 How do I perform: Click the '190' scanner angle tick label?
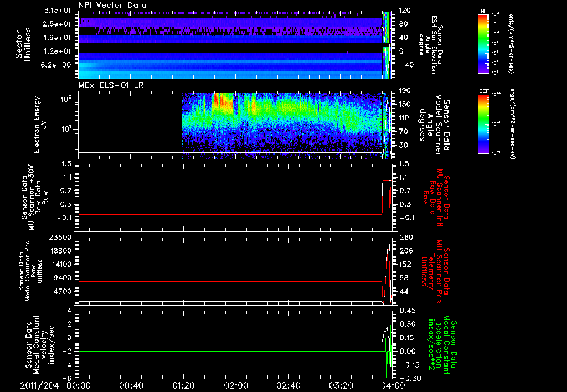(405, 91)
